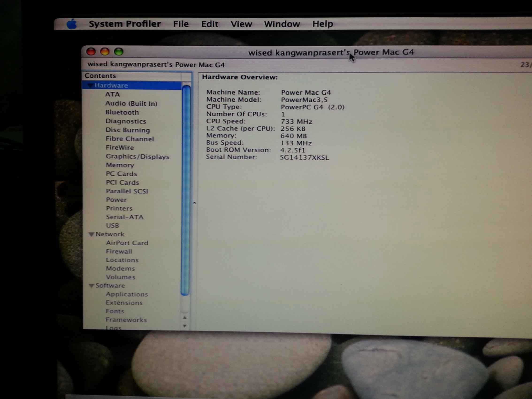Click the 133 MHz bus speed value

click(296, 143)
